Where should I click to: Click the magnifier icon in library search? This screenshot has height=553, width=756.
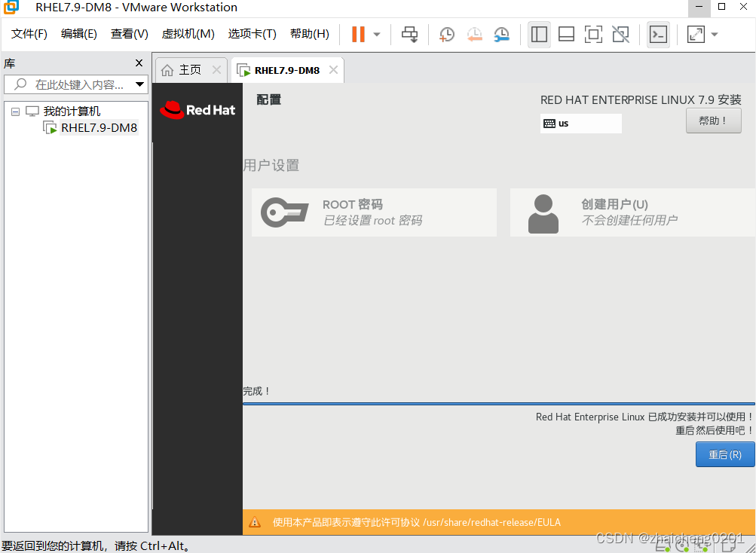click(20, 84)
